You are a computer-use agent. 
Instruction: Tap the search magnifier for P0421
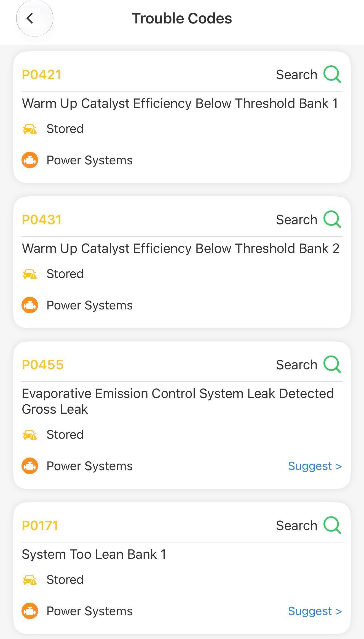[x=332, y=74]
